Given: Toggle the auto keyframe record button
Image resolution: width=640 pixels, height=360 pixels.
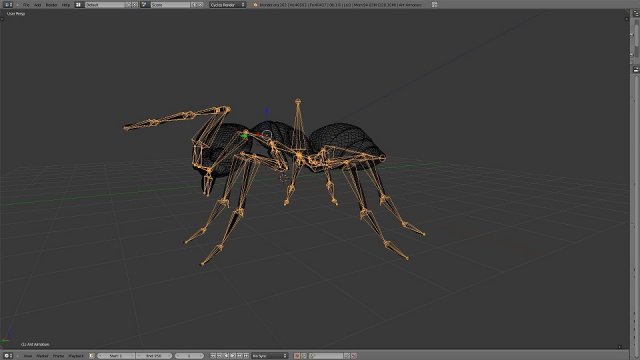Looking at the screenshot, I should [x=297, y=356].
